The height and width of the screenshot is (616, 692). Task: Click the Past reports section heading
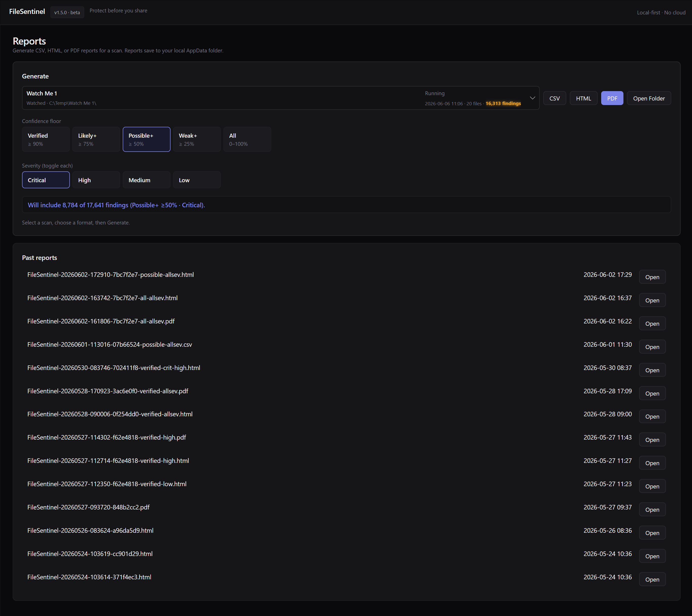click(40, 258)
